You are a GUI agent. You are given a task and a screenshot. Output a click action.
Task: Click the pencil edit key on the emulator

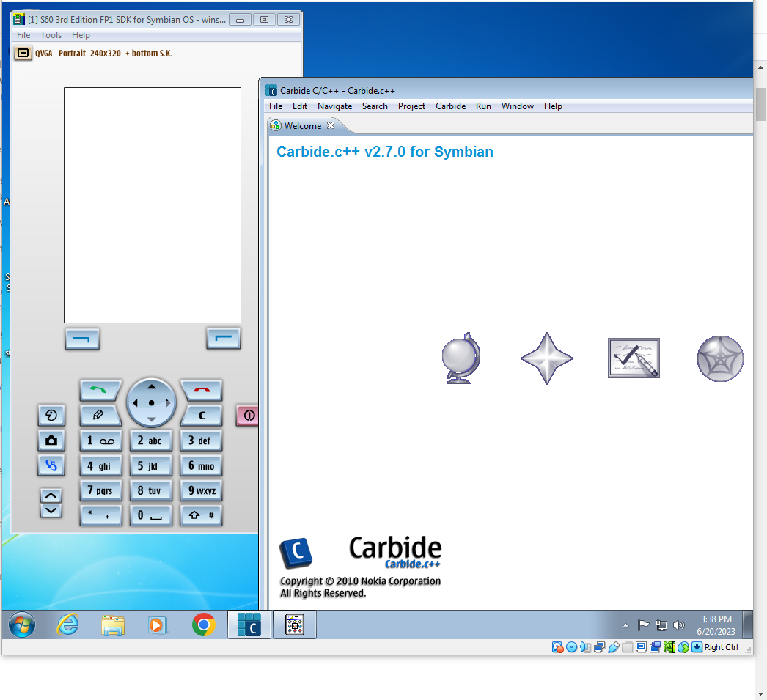click(x=99, y=415)
